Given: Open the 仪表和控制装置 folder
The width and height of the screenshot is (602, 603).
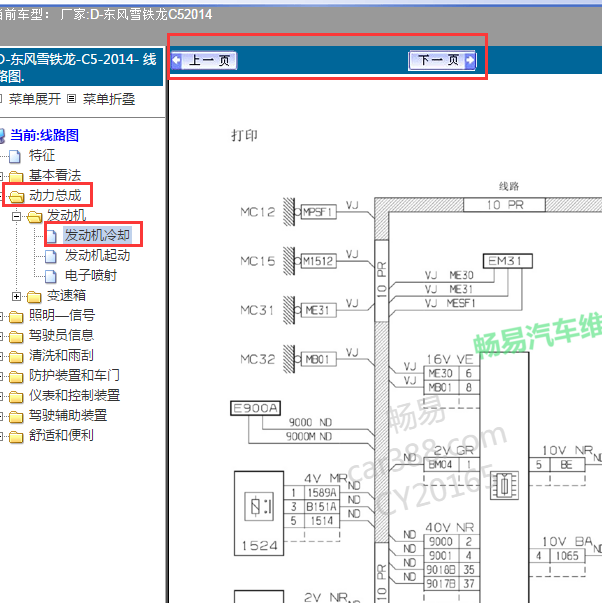Looking at the screenshot, I should click(74, 395).
